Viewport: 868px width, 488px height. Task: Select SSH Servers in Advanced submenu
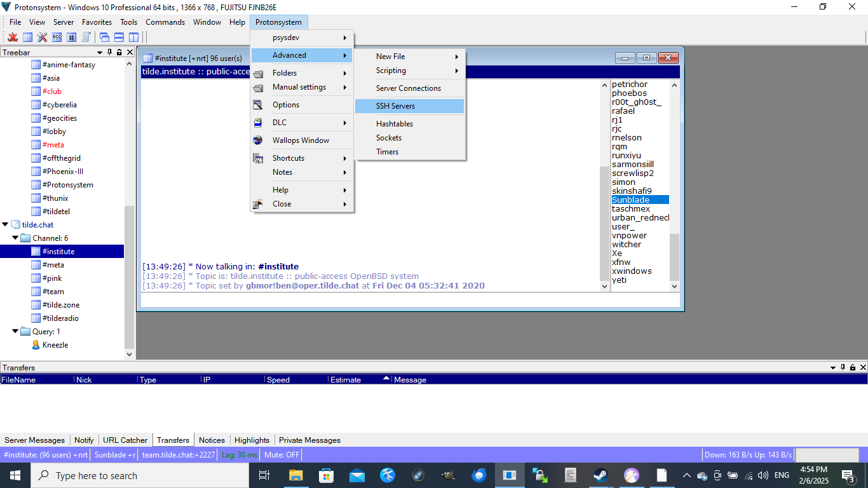coord(409,106)
